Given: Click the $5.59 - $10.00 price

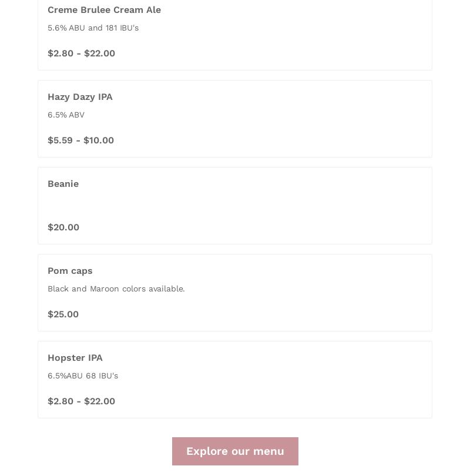Looking at the screenshot, I should [80, 140].
